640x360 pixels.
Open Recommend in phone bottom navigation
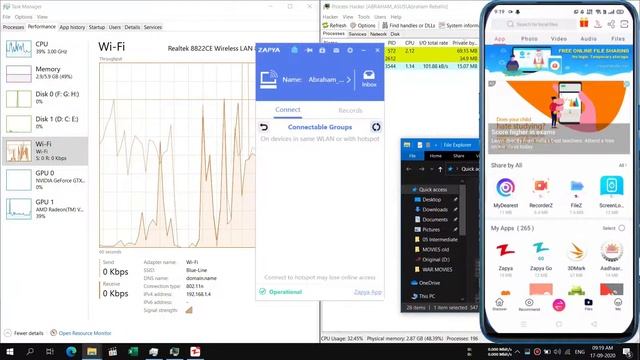(x=529, y=304)
